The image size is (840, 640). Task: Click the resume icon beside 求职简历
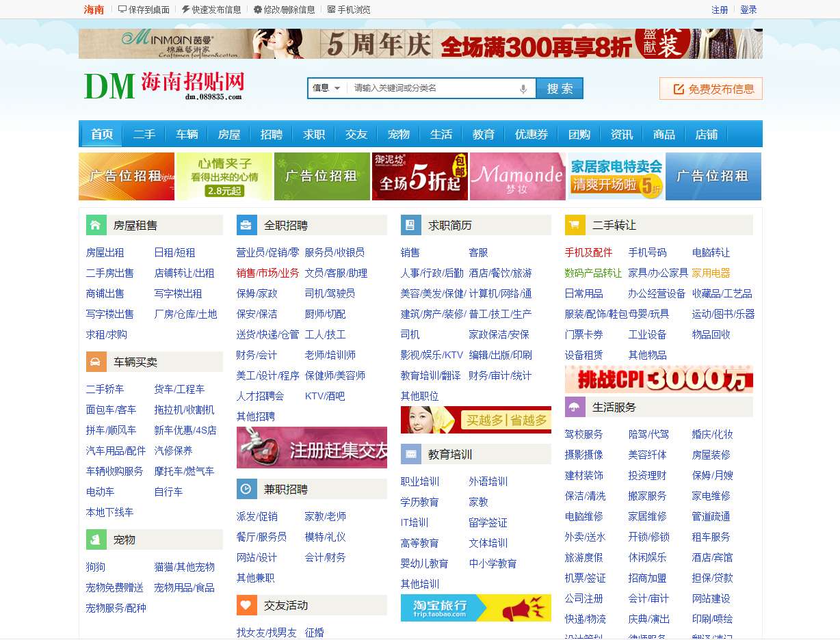[410, 225]
